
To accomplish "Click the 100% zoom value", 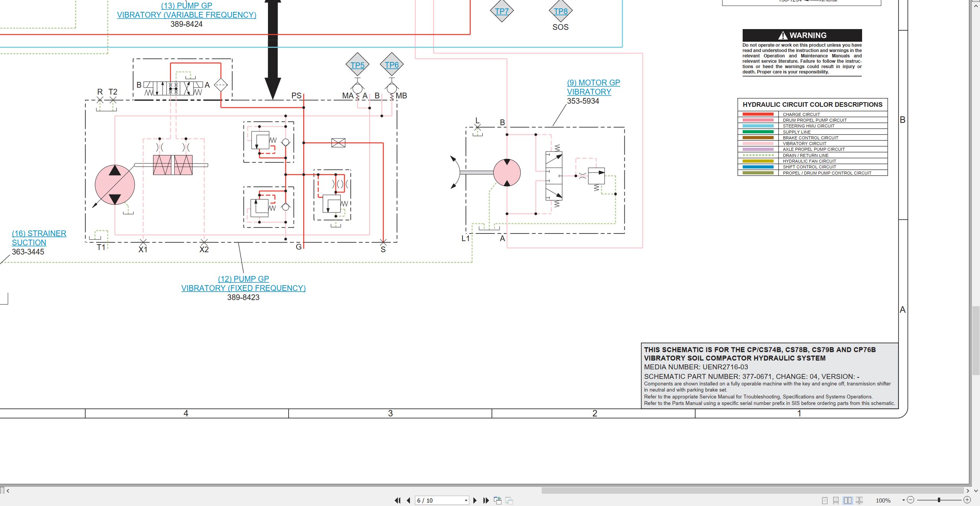I will tap(883, 501).
